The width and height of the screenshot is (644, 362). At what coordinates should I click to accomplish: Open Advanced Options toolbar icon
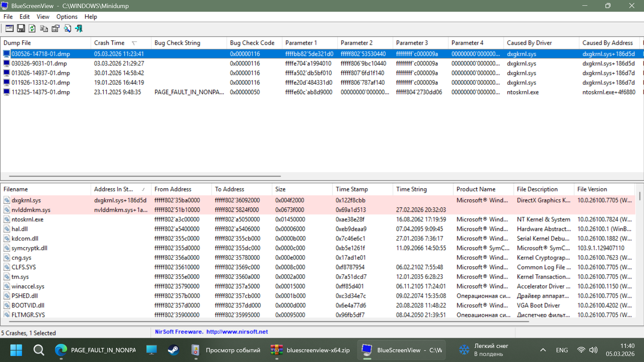click(x=9, y=28)
